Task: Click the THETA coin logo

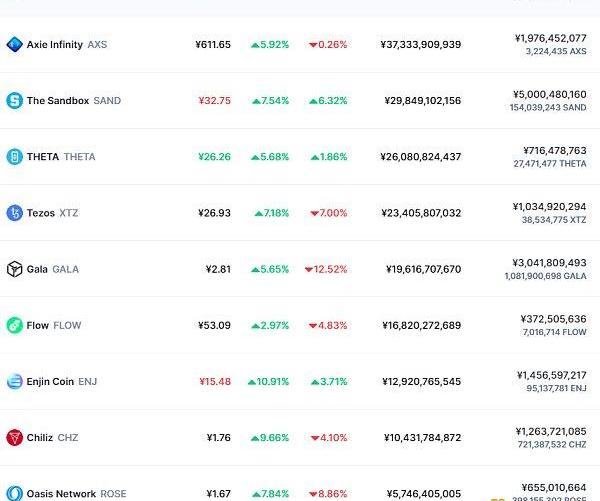Action: click(14, 156)
